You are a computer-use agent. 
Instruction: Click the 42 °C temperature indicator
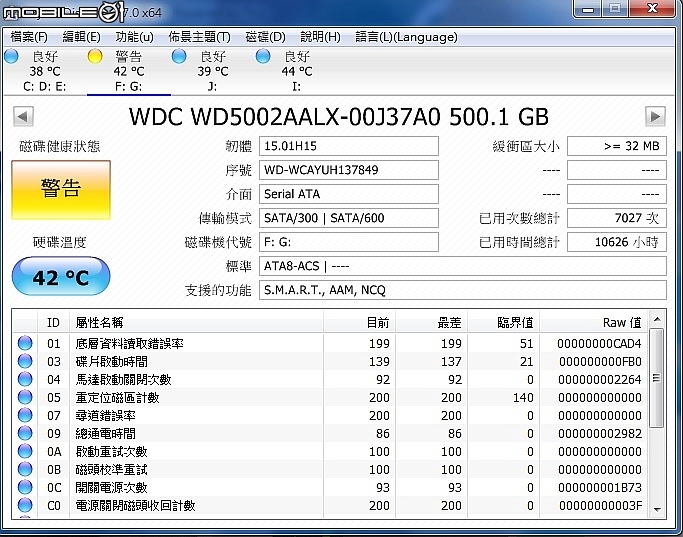pyautogui.click(x=61, y=277)
